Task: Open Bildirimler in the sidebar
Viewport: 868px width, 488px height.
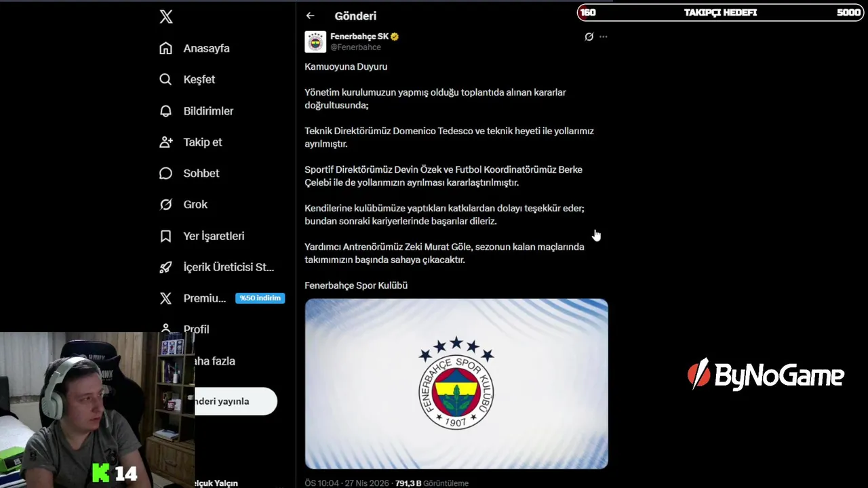Action: click(x=208, y=110)
